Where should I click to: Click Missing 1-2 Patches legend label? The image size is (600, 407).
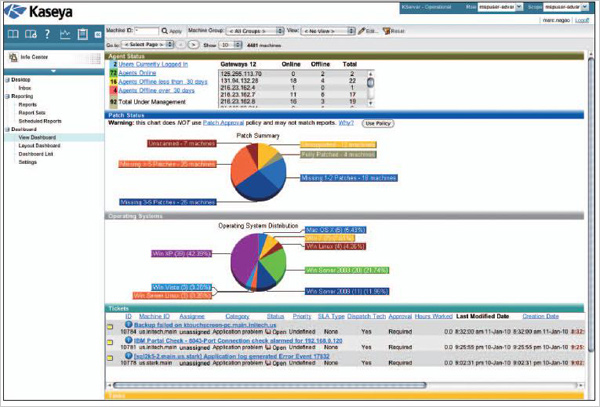348,178
